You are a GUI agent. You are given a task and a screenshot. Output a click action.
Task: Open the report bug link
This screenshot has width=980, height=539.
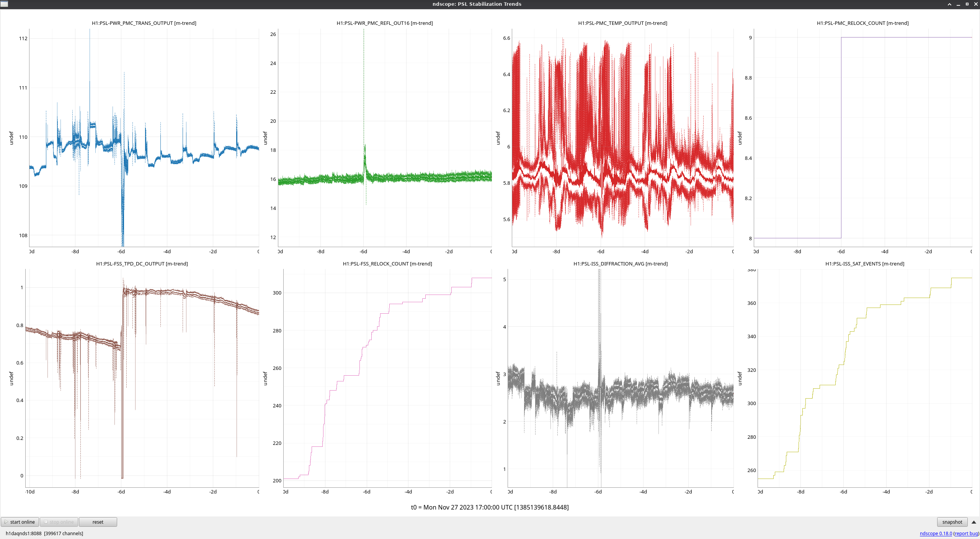click(x=966, y=533)
